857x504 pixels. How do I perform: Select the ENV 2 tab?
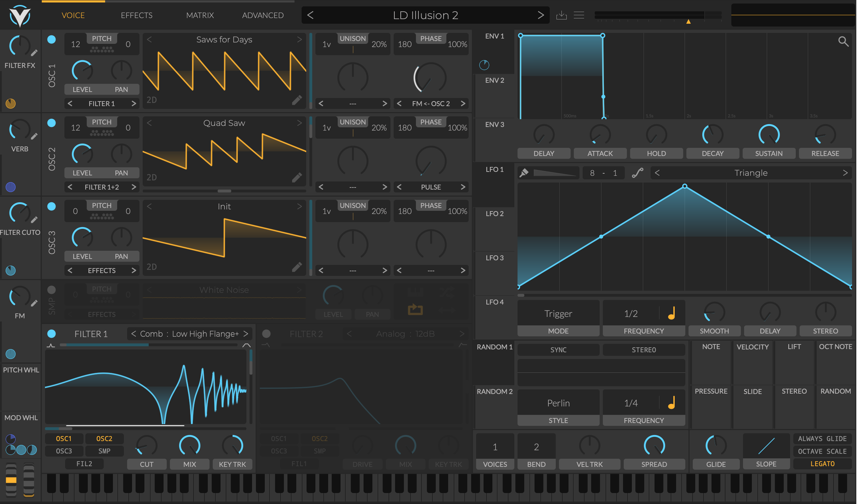[494, 96]
